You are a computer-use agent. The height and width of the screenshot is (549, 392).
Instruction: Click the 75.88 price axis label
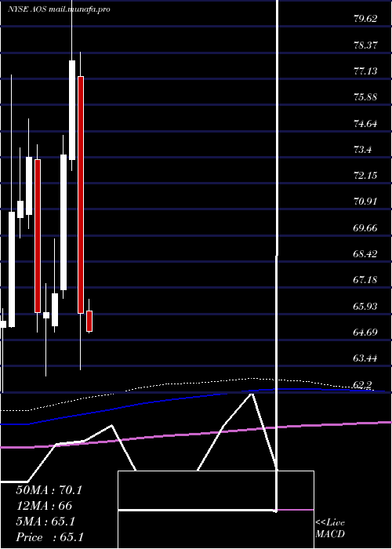coord(365,97)
